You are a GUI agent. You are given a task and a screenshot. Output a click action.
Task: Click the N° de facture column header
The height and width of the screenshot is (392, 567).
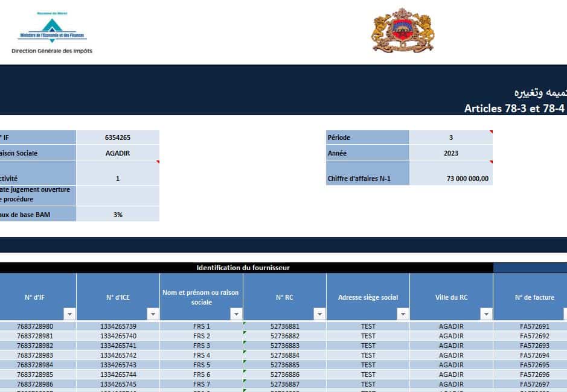(x=531, y=297)
